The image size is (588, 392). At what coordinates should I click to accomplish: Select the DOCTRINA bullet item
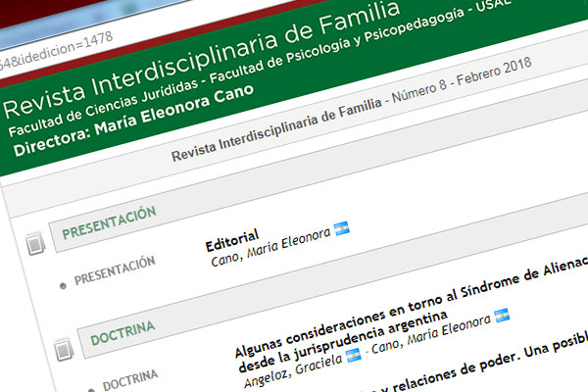tap(130, 380)
